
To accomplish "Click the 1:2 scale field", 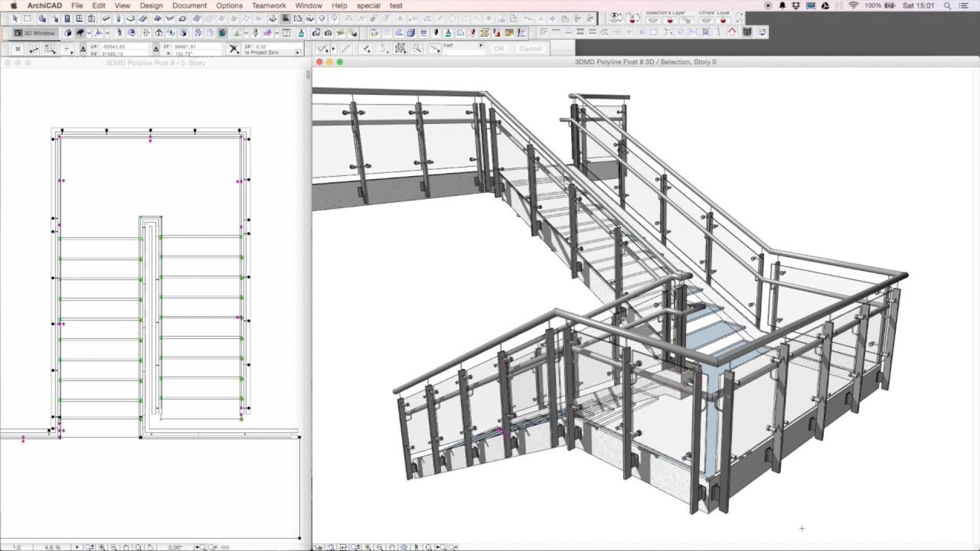I will click(x=17, y=547).
